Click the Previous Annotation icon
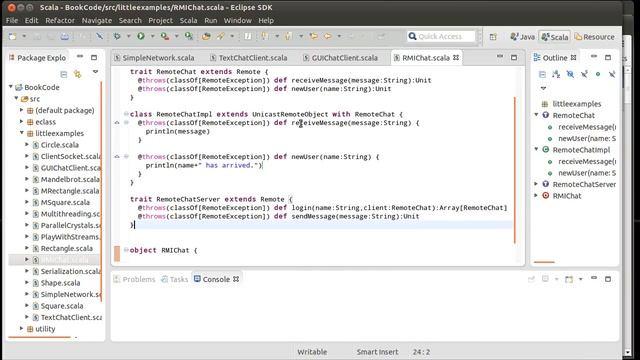640x360 pixels. tap(289, 37)
